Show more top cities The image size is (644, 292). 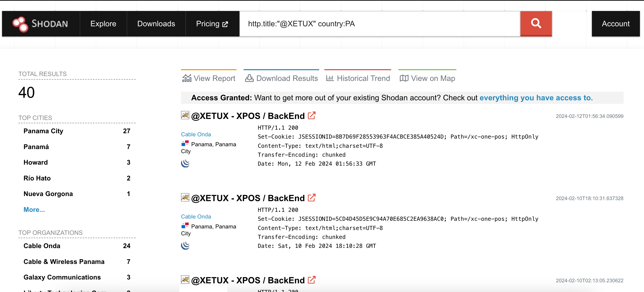pos(34,210)
